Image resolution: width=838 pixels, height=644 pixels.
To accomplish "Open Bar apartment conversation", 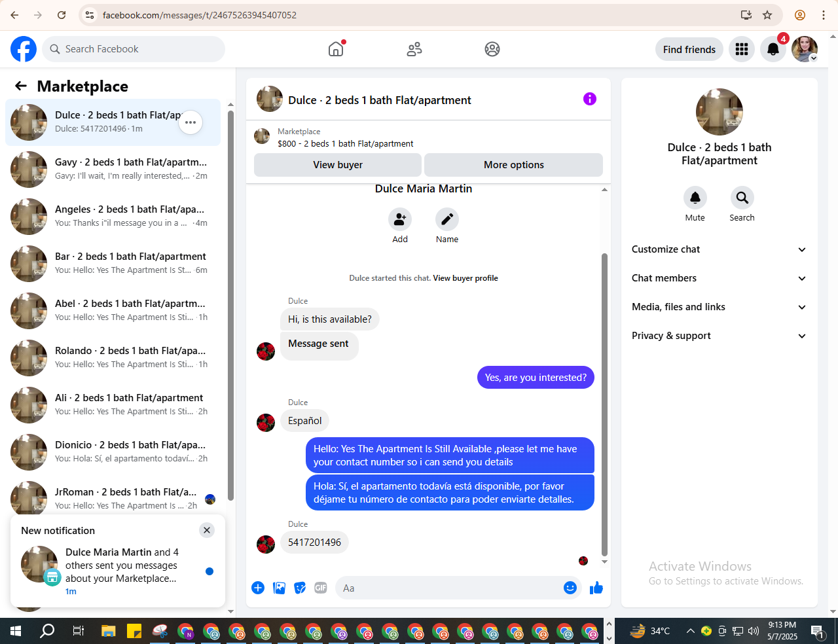I will click(x=113, y=264).
